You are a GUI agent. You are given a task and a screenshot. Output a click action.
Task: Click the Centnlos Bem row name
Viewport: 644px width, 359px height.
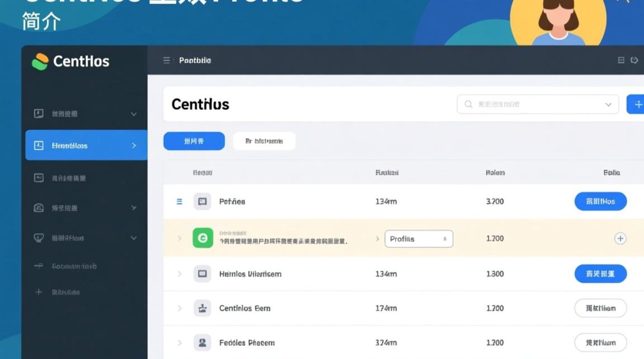[x=245, y=308]
